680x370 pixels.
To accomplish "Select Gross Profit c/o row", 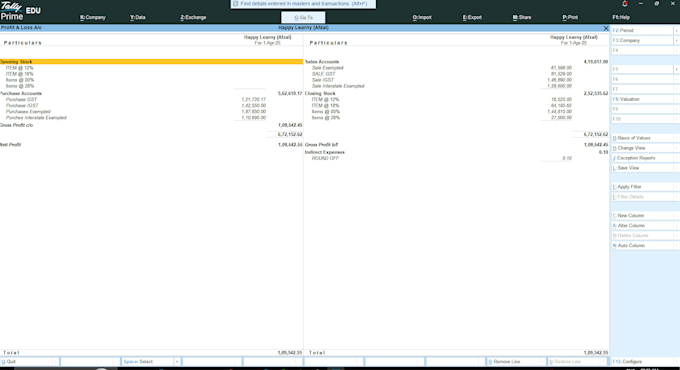I will pos(151,125).
